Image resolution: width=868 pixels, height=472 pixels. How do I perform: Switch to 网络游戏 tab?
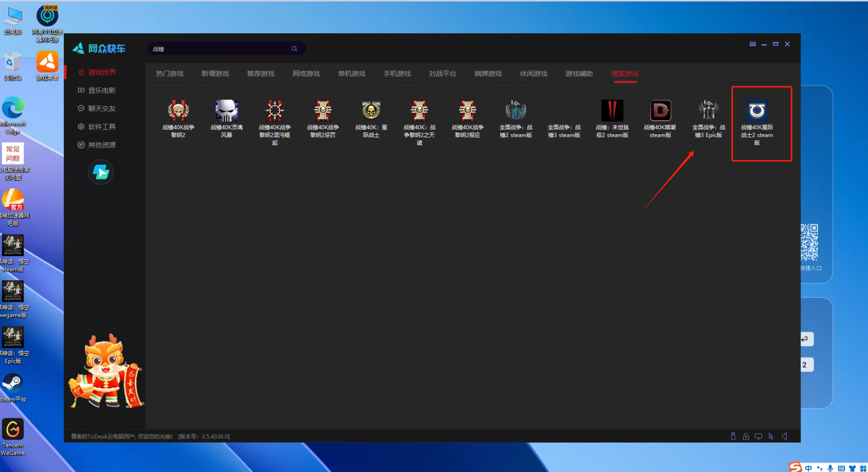[x=306, y=74]
